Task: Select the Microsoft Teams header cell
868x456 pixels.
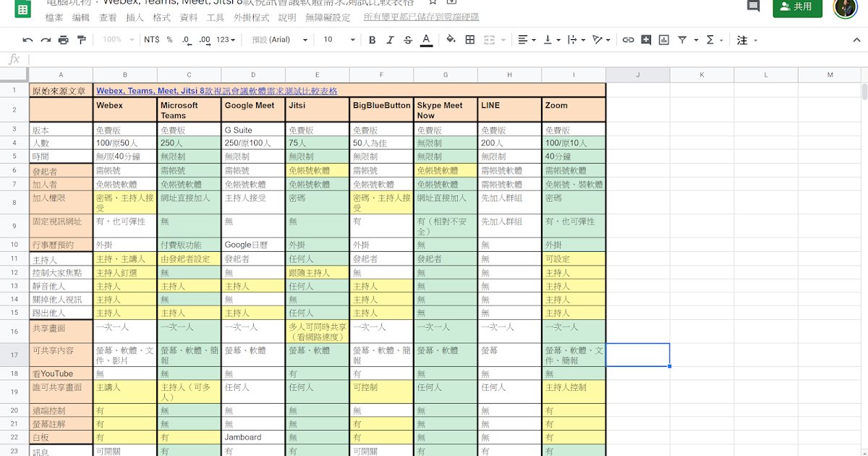Action: coord(189,110)
